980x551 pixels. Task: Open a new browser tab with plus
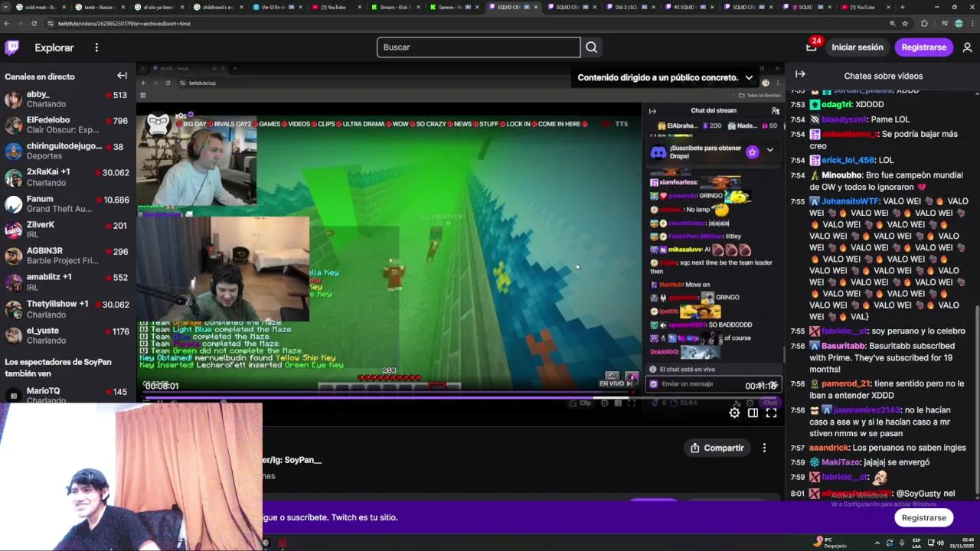coord(902,7)
